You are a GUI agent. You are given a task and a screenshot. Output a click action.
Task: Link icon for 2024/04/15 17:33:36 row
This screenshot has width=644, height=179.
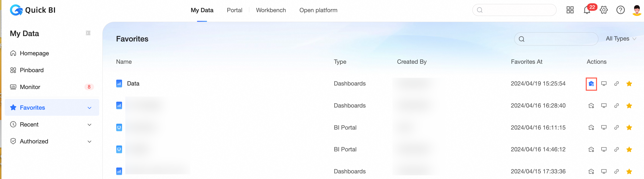pyautogui.click(x=616, y=172)
